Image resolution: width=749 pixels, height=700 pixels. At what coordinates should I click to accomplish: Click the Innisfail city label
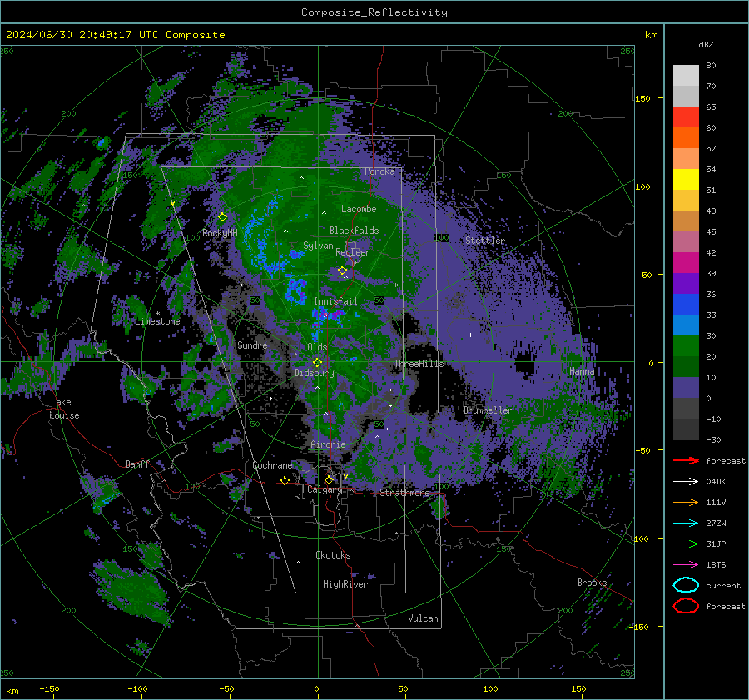(x=335, y=301)
